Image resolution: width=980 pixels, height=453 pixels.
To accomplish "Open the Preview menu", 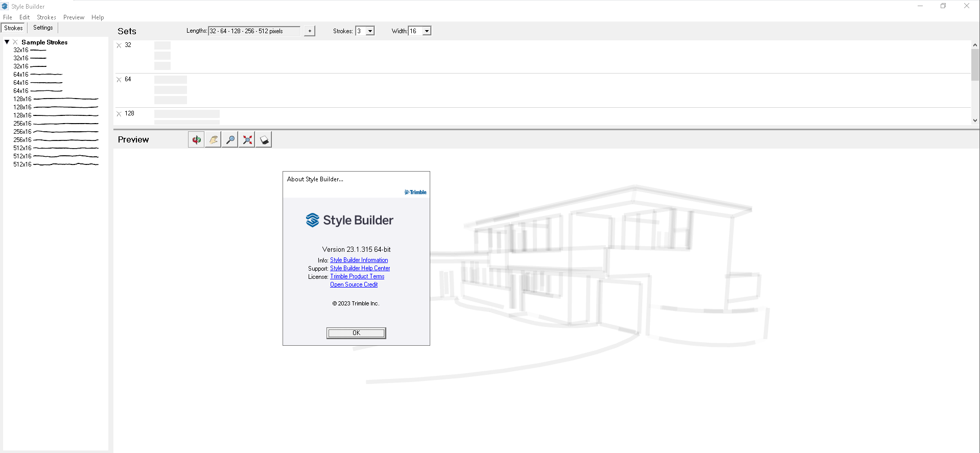I will 74,17.
